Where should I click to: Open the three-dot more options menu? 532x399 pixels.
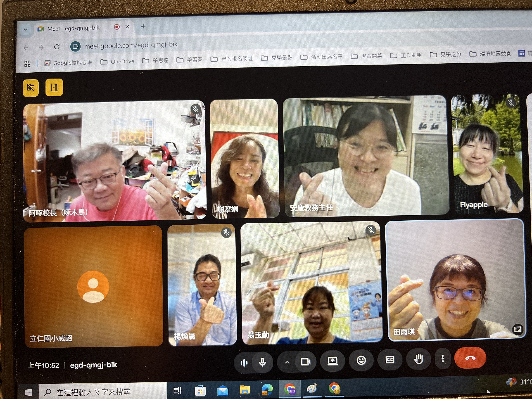point(443,359)
